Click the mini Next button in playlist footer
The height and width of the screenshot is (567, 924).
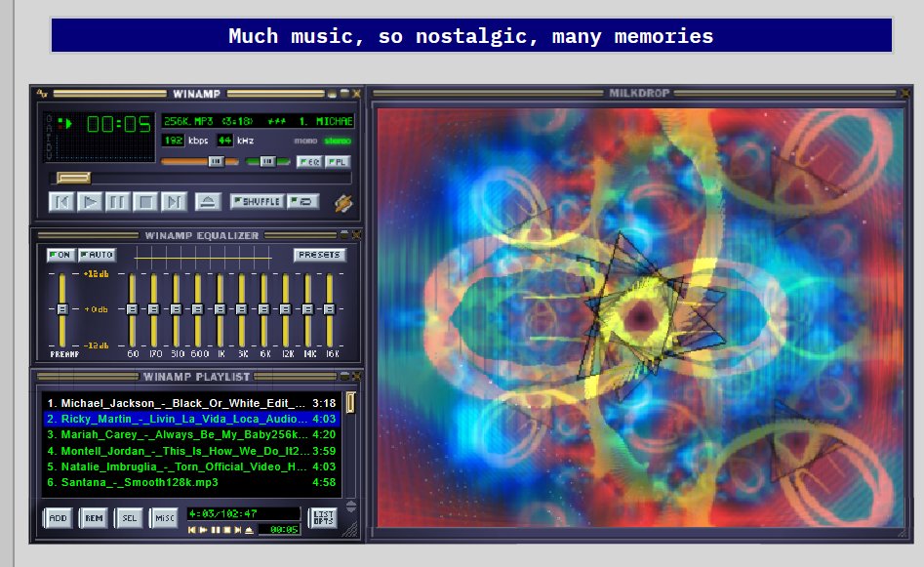tap(238, 530)
